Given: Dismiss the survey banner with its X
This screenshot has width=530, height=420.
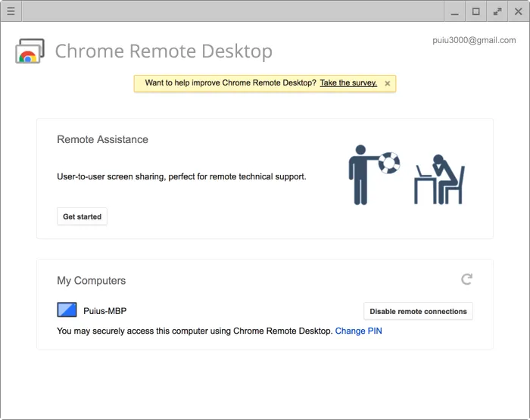Looking at the screenshot, I should coord(388,83).
